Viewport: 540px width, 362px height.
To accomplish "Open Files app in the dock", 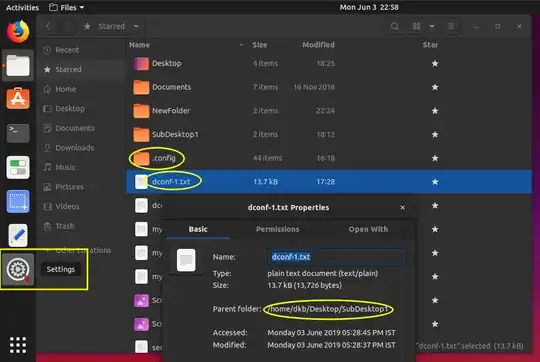I will pos(18,65).
